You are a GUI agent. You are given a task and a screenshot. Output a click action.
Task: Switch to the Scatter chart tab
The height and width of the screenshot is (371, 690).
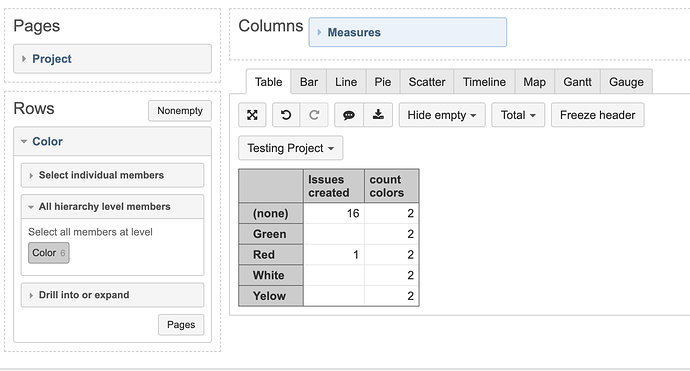pos(427,82)
